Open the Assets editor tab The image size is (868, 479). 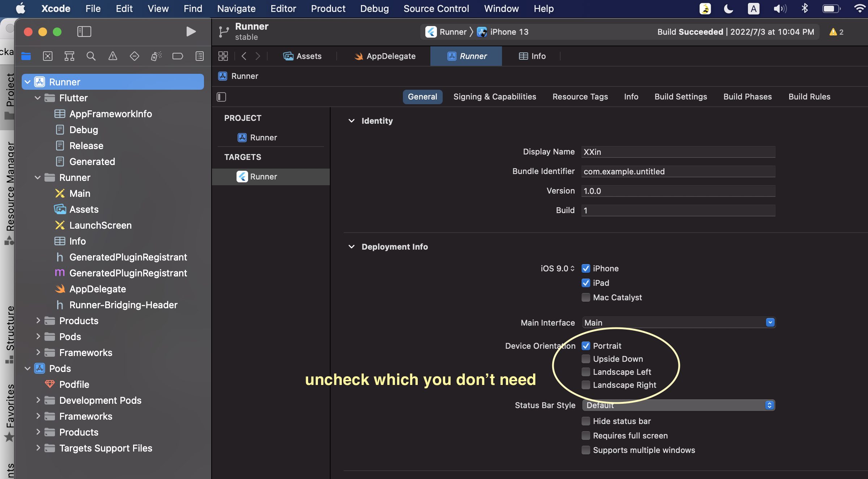point(302,56)
